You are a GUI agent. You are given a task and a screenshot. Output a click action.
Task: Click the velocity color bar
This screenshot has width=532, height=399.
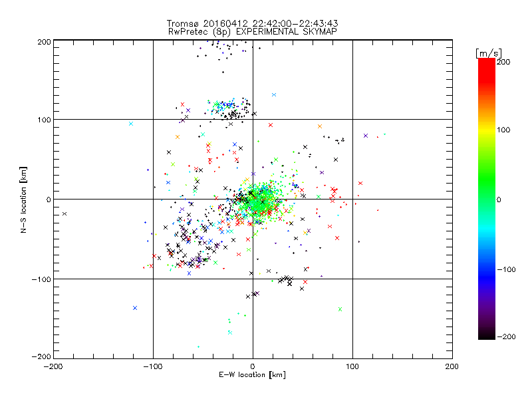pos(487,199)
